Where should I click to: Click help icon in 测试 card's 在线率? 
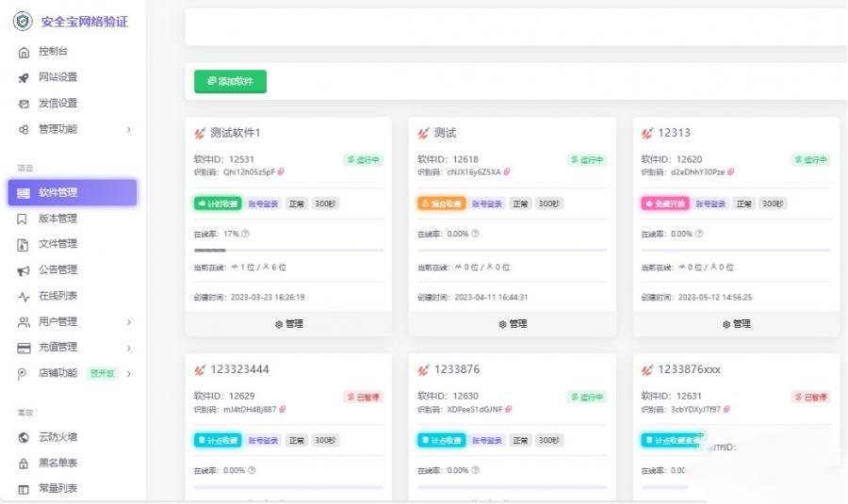tap(476, 234)
